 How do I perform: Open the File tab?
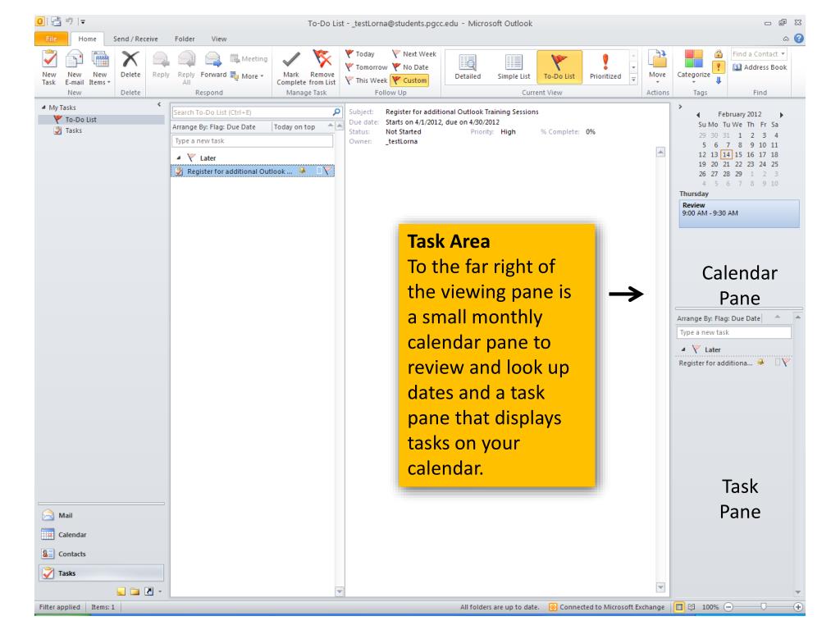tap(52, 39)
